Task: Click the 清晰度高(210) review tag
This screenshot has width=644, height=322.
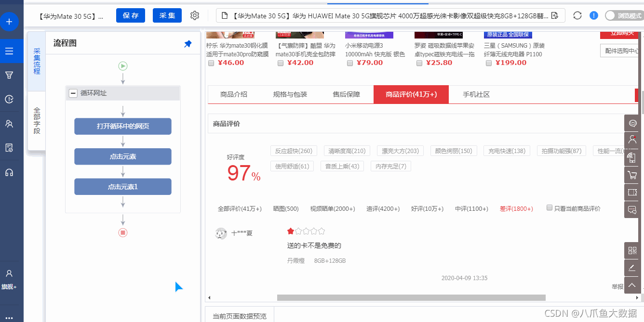Action: pos(347,151)
